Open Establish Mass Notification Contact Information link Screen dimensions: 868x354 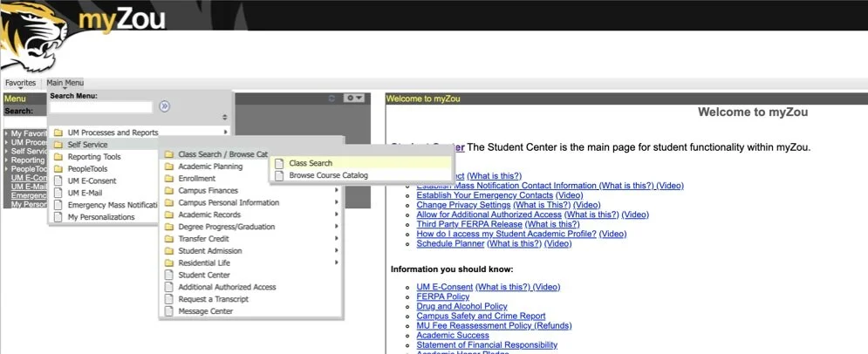pyautogui.click(x=507, y=186)
